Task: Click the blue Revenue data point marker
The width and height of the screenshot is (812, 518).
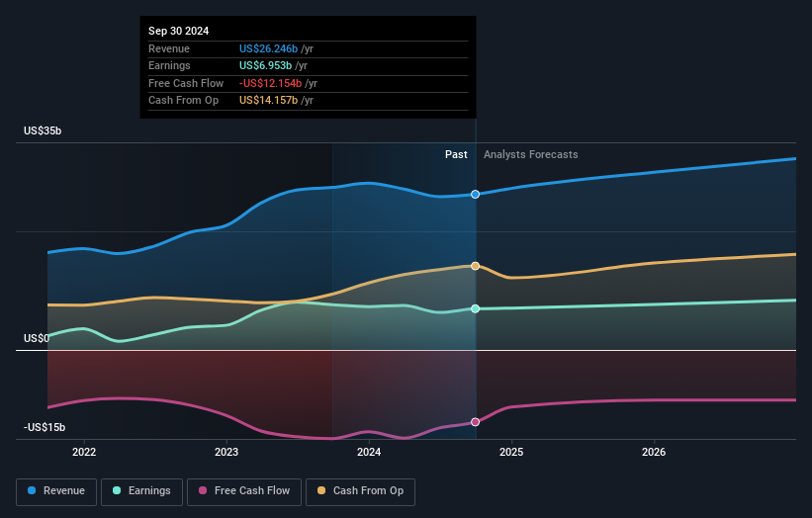Action: (x=475, y=194)
